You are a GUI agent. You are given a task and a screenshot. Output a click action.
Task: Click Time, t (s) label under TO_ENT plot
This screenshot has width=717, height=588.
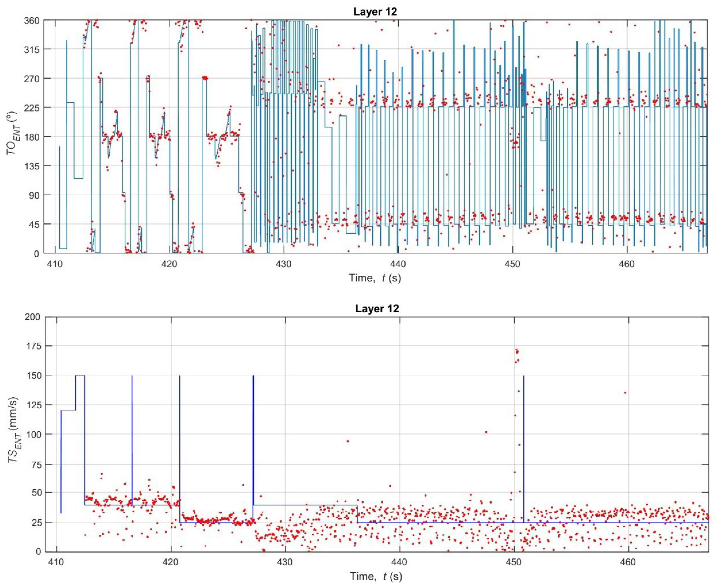point(375,278)
